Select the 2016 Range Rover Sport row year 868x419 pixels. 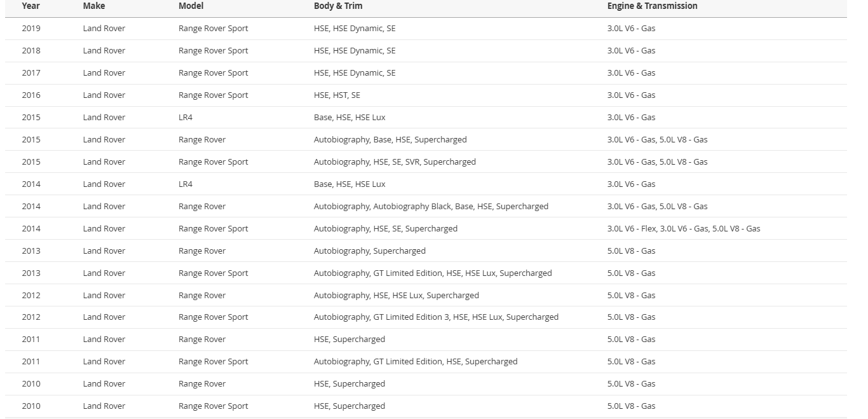point(31,95)
